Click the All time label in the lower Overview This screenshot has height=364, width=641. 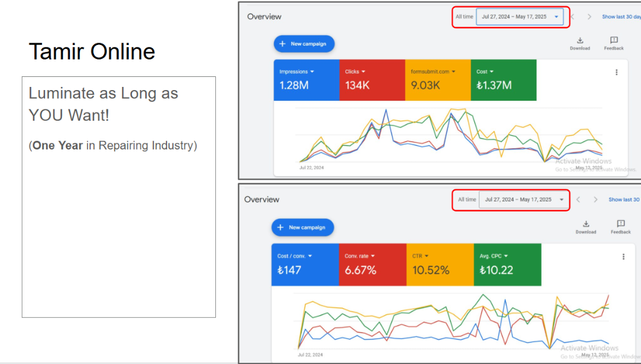pyautogui.click(x=467, y=200)
